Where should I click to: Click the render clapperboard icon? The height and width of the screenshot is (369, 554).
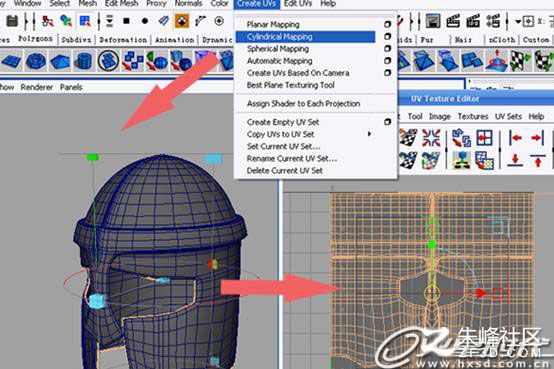click(x=453, y=21)
